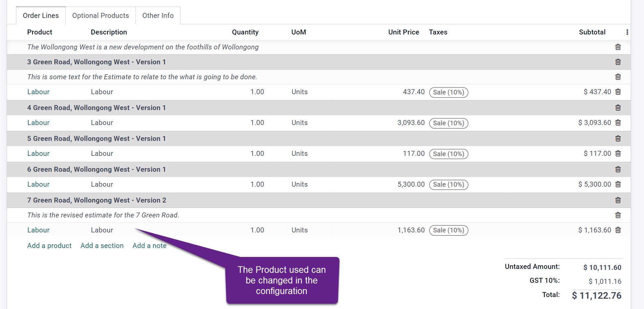Edit the unit price 1,163.60
Screen dimensions: 644x309
pos(411,230)
